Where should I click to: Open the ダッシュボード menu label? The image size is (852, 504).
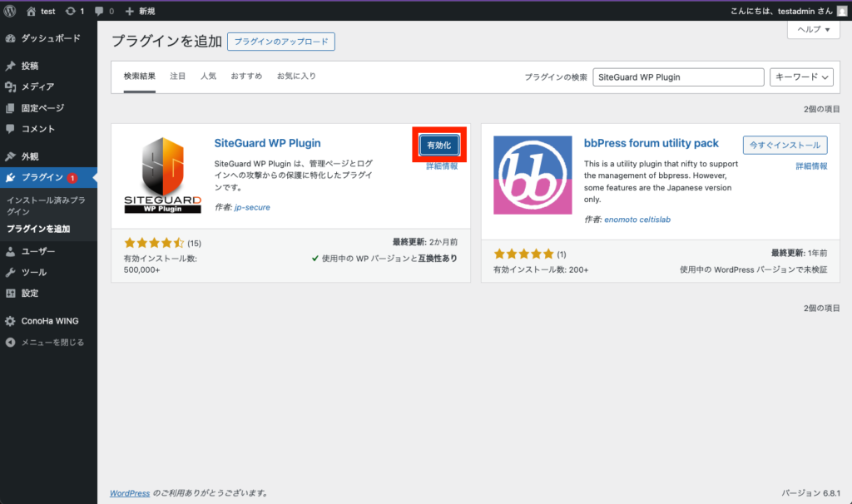pos(51,38)
